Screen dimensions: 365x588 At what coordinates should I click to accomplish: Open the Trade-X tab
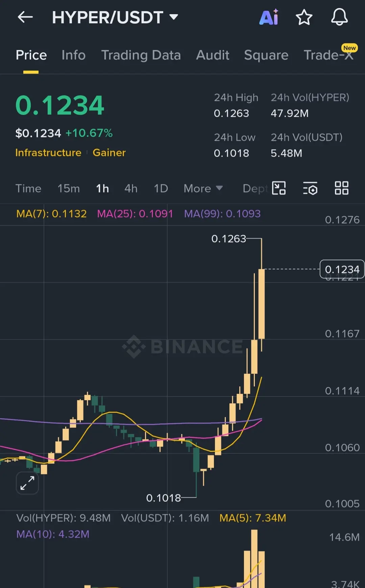(x=328, y=55)
